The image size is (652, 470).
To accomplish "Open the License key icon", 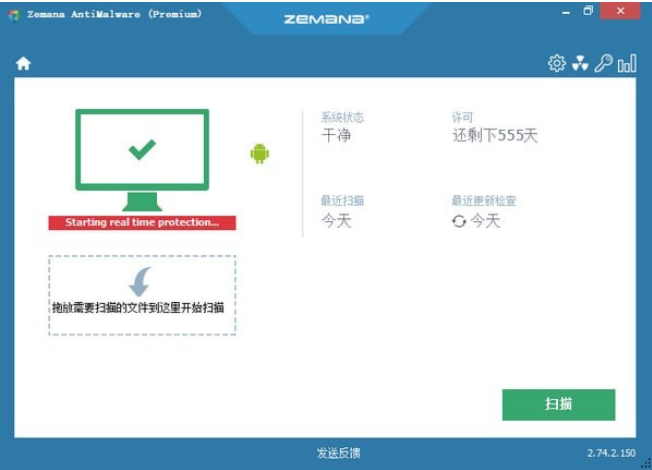I will pos(603,64).
